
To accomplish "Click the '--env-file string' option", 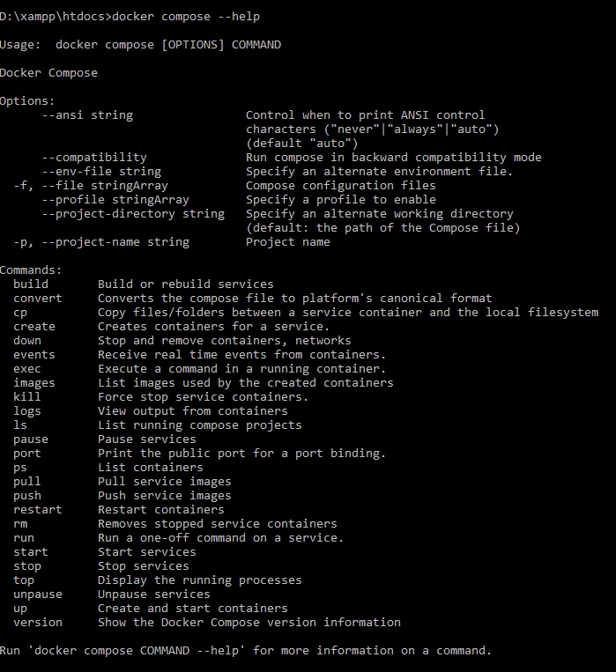I will pos(101,172).
